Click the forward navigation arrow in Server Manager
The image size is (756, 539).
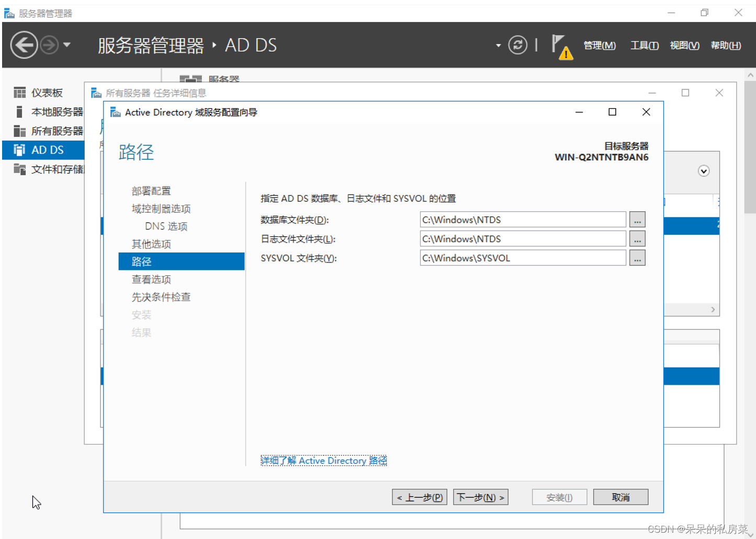tap(49, 45)
